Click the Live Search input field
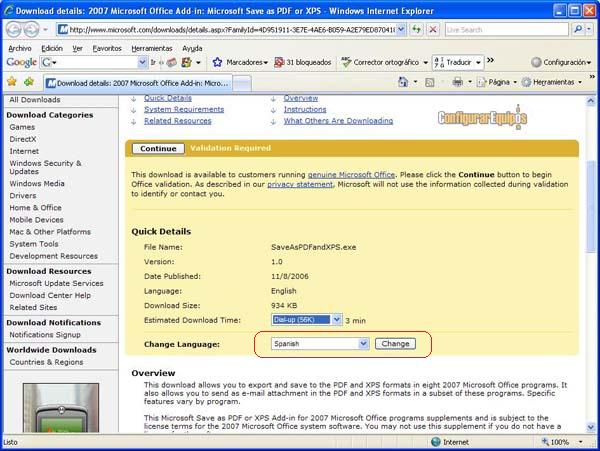Screen dimensions: 600x451 click(507, 29)
